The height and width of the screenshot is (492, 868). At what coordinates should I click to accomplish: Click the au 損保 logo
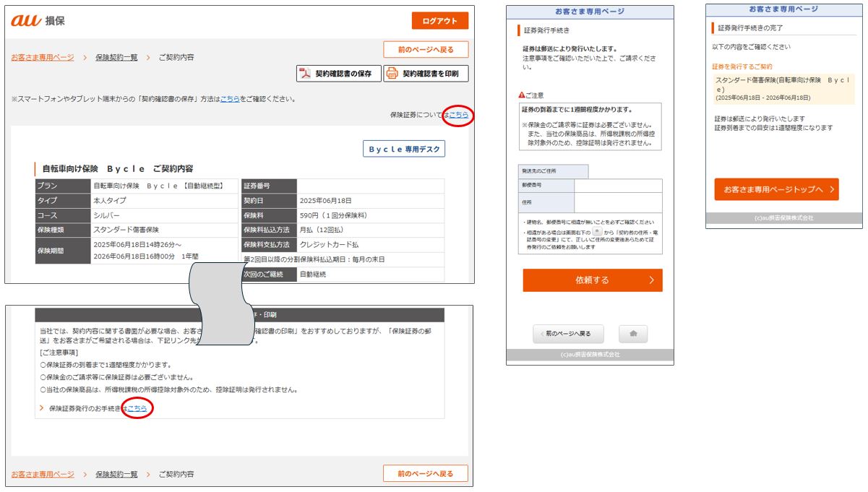[x=38, y=21]
